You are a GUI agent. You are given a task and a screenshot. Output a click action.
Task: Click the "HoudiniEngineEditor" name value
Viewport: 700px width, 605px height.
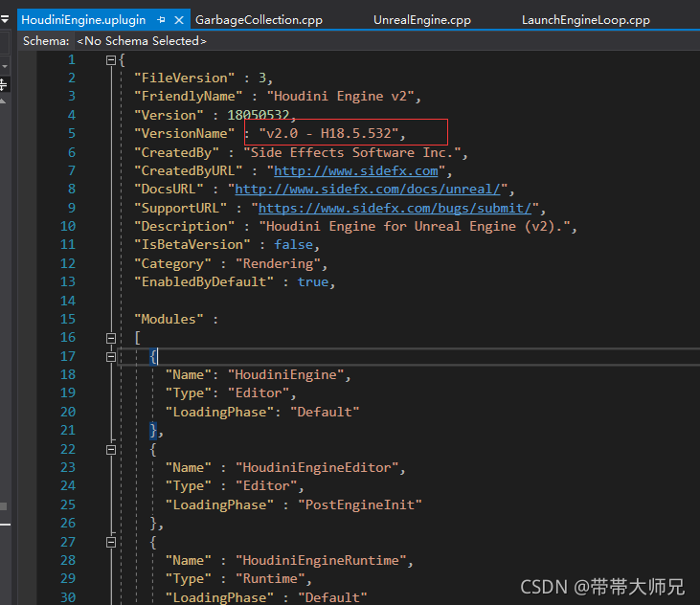click(317, 468)
